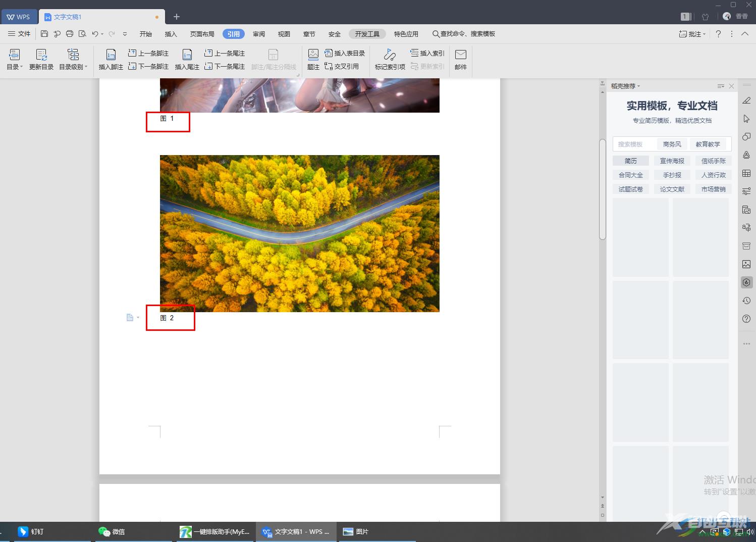Switch to the 视图 ribbon tab

pyautogui.click(x=284, y=34)
